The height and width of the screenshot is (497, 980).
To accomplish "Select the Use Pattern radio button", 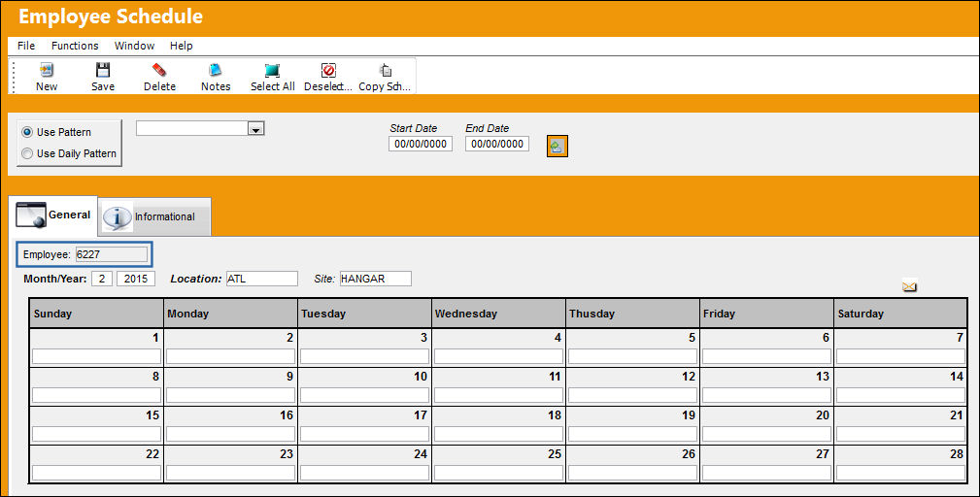I will pyautogui.click(x=27, y=132).
